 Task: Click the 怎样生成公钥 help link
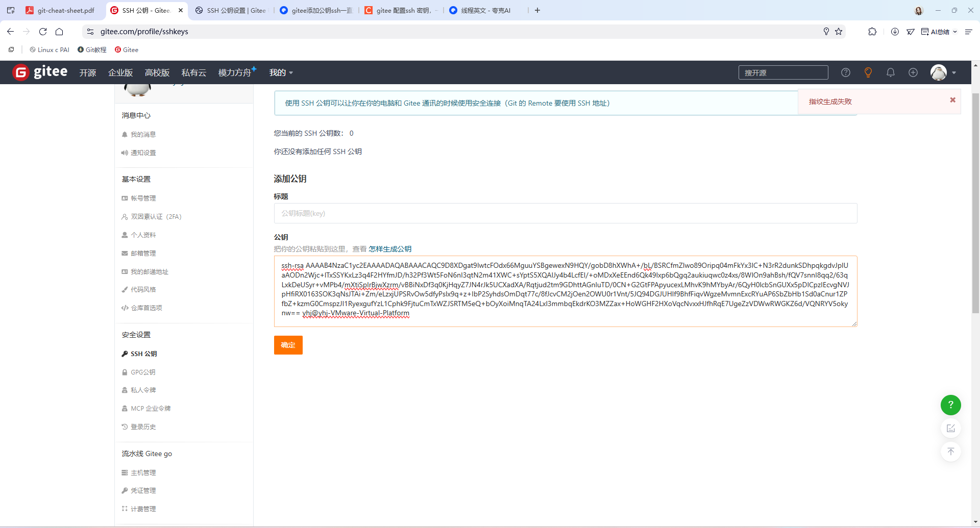[390, 249]
